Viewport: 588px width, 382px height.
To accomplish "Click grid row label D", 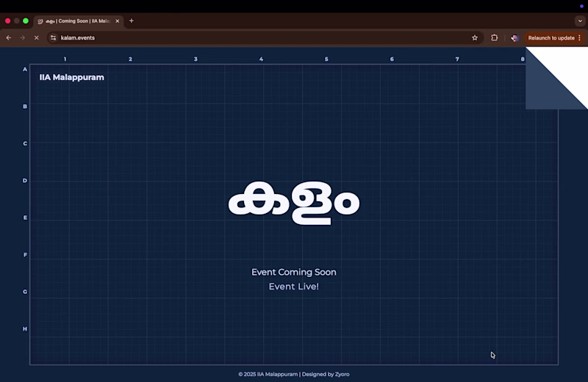I will pyautogui.click(x=25, y=180).
